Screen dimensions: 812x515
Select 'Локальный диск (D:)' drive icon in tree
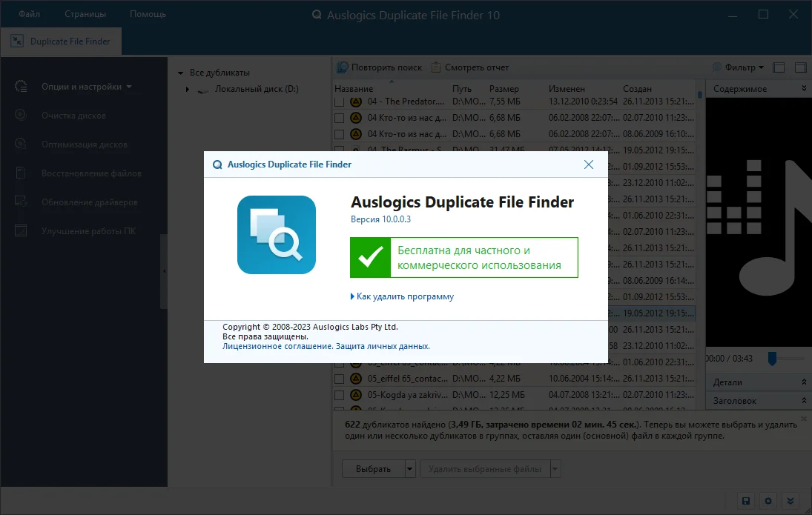coord(203,90)
